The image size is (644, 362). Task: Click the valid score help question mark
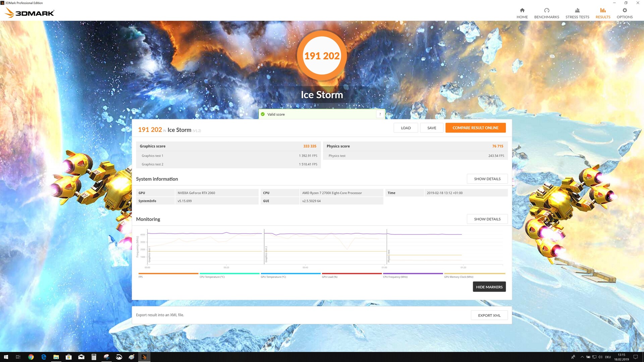(x=380, y=114)
